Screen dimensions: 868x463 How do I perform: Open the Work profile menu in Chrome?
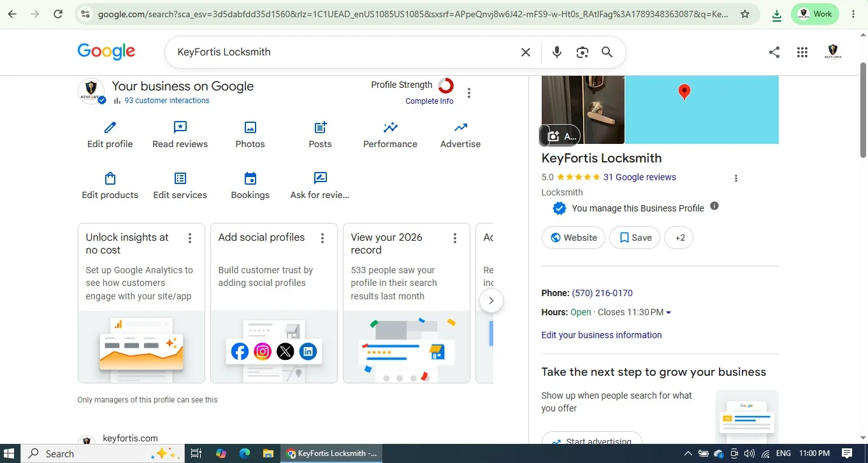[815, 14]
